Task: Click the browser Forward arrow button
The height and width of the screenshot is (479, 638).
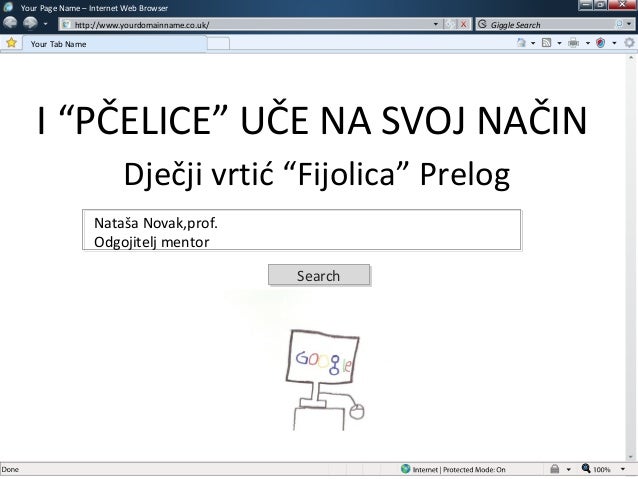Action: click(30, 23)
